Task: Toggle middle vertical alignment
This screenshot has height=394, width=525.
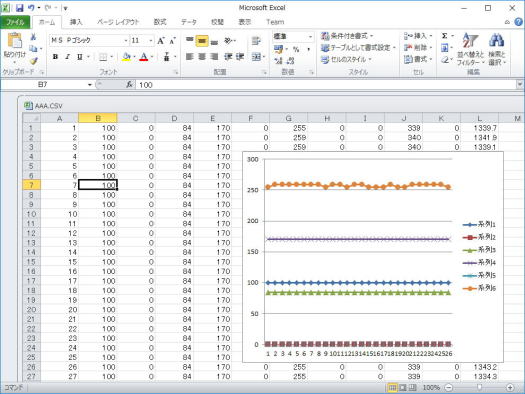Action: [x=202, y=41]
